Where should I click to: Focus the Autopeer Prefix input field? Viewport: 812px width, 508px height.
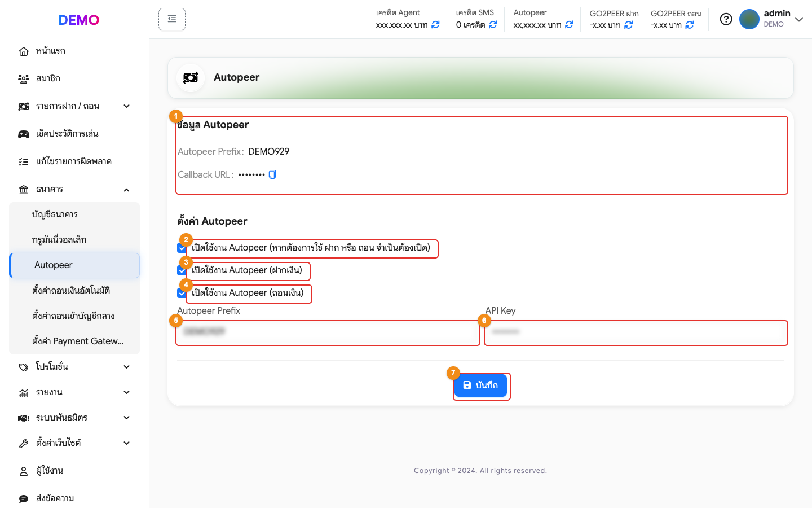coord(328,333)
